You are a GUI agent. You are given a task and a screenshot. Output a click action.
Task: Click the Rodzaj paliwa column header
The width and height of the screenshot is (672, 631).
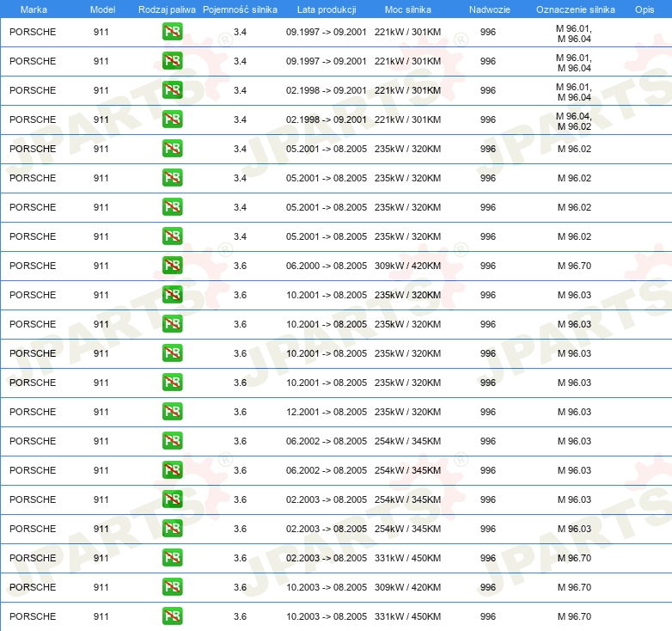[167, 9]
